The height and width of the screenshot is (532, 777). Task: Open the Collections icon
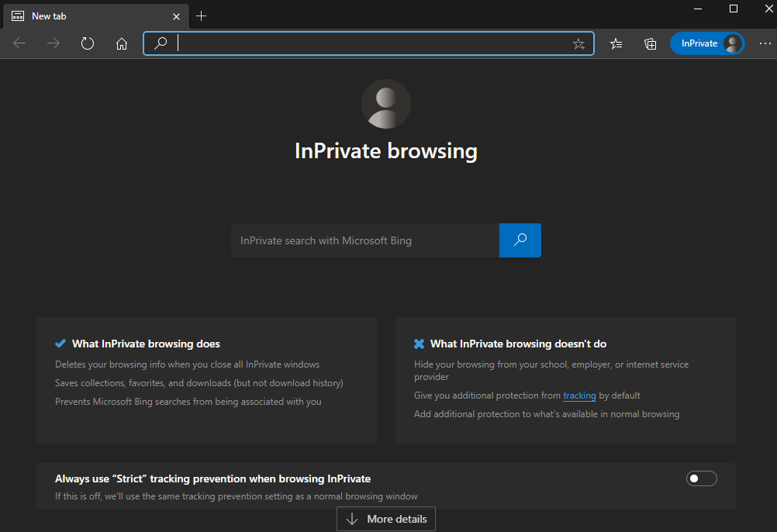(x=650, y=43)
